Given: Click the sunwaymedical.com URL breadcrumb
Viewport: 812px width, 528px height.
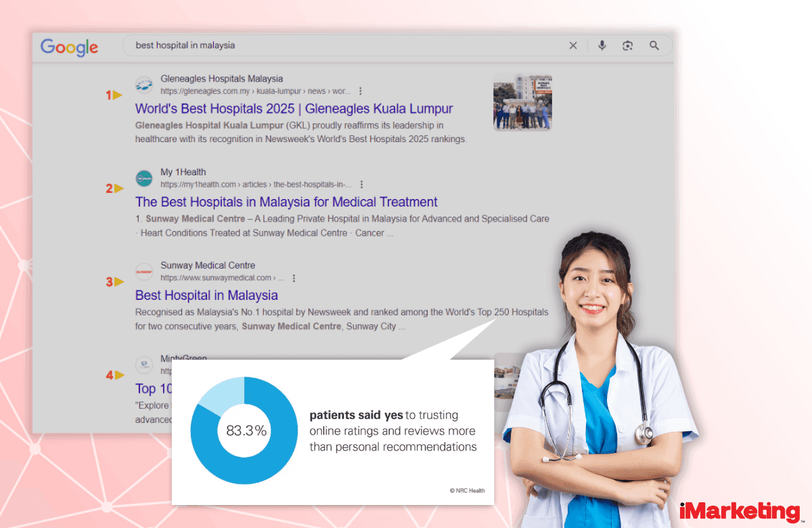Looking at the screenshot, I should (x=222, y=278).
